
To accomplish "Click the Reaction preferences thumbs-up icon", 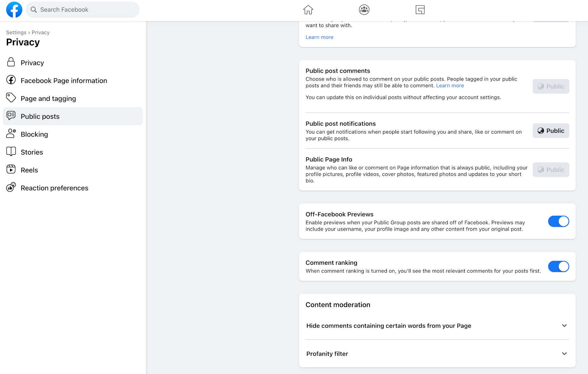I will [11, 187].
